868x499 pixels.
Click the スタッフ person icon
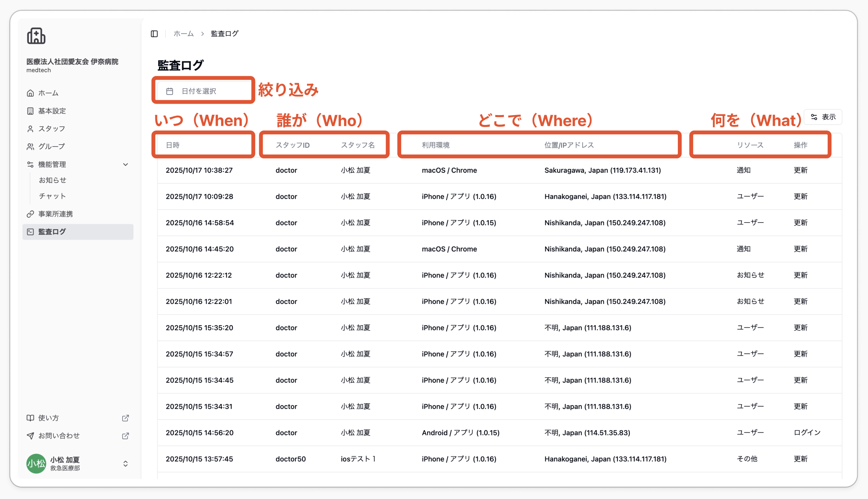pos(30,128)
